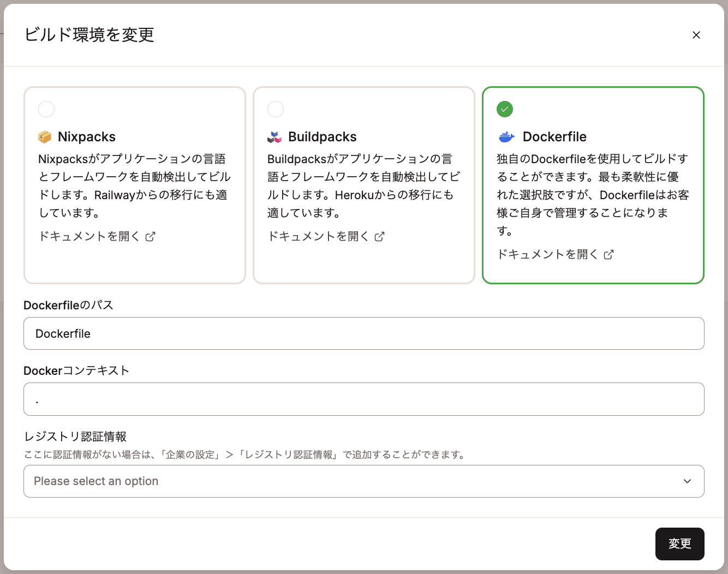Click the Nixpacks card heading
This screenshot has width=728, height=574.
tap(87, 137)
